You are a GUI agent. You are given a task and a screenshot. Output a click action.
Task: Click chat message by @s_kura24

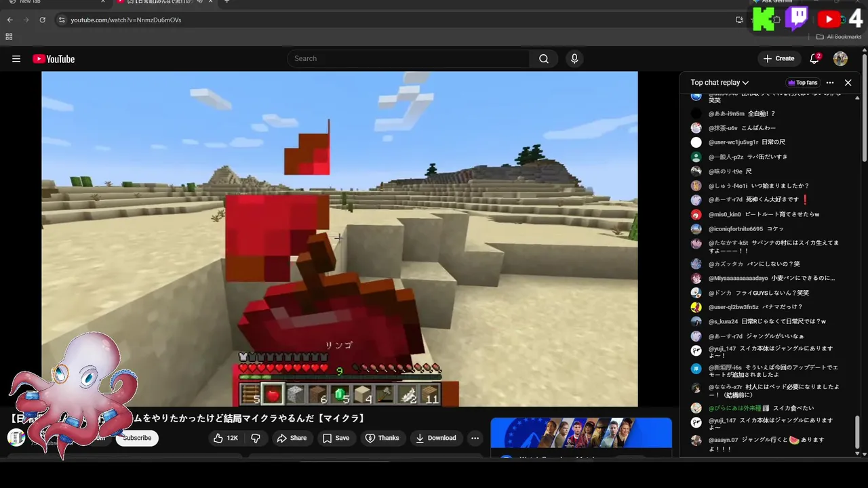pyautogui.click(x=767, y=321)
